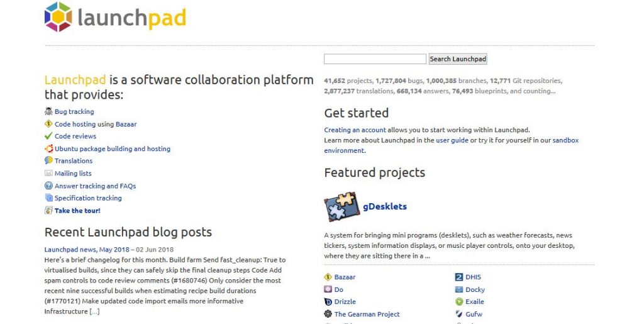
Task: Click the […] read more link
Action: click(94, 311)
